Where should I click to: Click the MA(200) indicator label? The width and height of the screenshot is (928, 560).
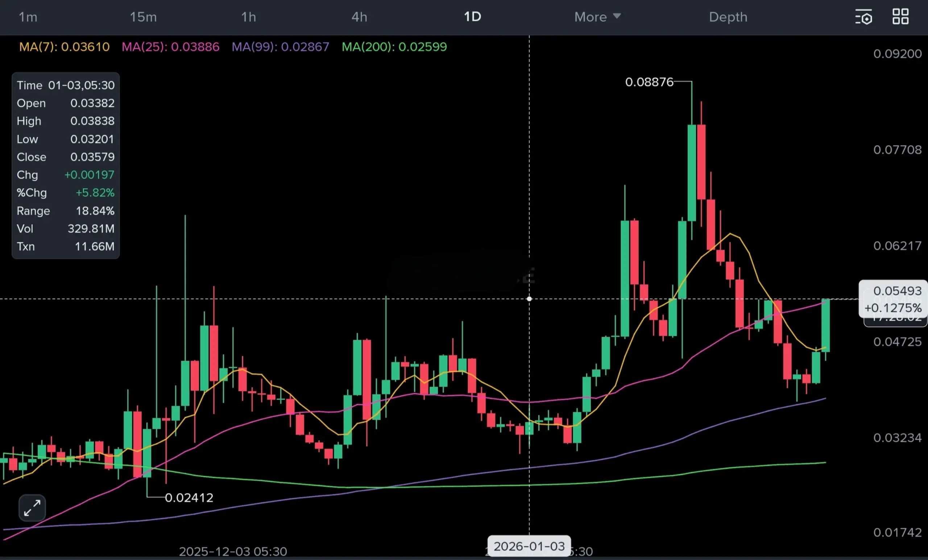coord(394,47)
